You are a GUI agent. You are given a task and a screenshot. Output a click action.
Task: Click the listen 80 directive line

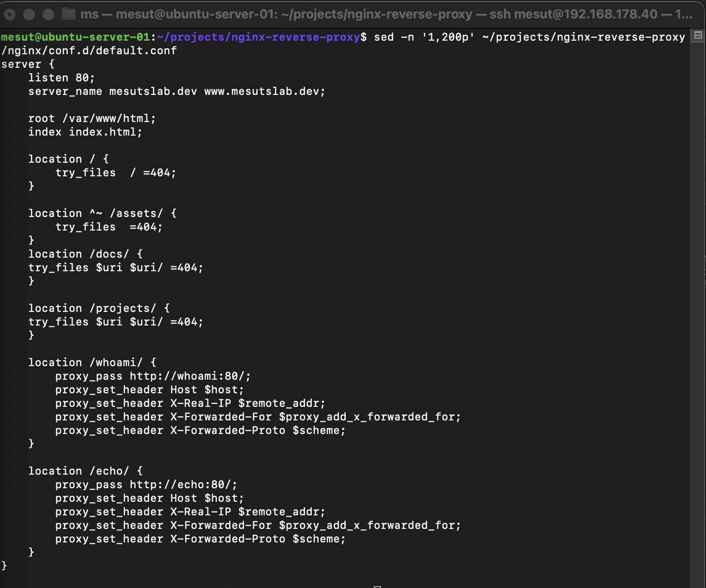coord(61,77)
